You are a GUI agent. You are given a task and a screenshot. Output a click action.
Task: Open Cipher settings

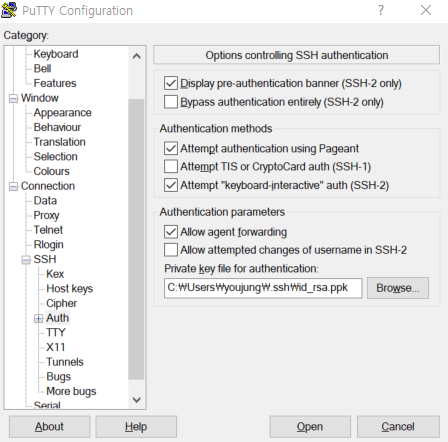(62, 303)
